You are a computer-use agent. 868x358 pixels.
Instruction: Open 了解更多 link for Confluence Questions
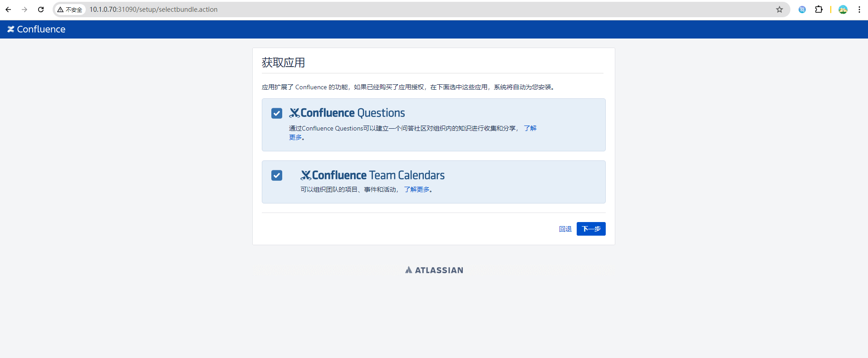[x=530, y=128]
